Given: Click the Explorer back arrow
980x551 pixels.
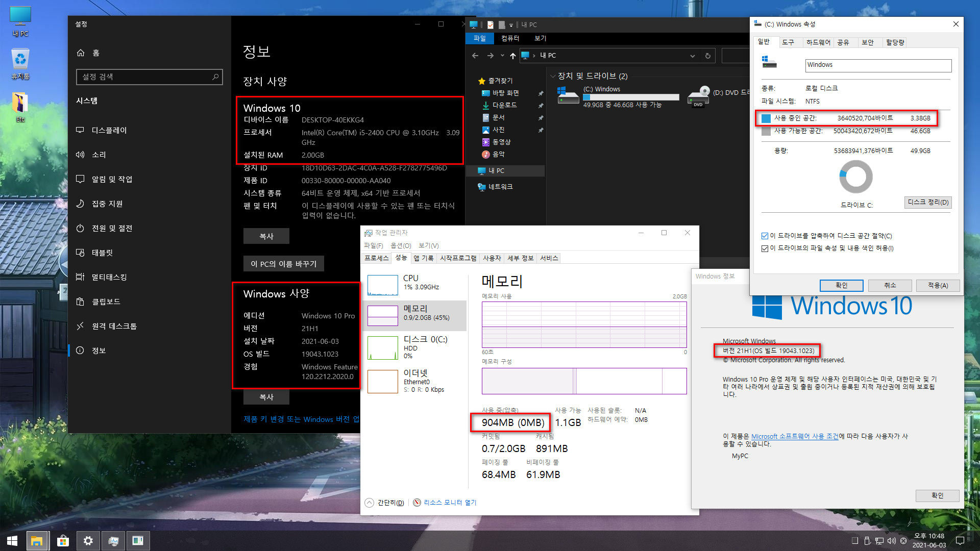Looking at the screenshot, I should 475,56.
